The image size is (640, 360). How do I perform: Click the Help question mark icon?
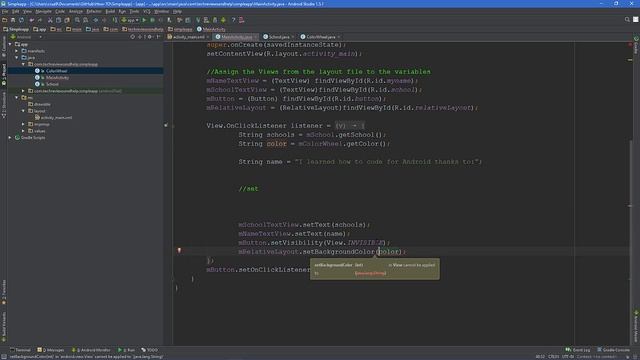(233, 20)
